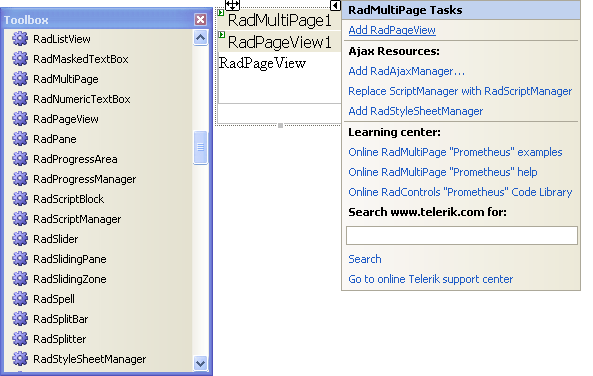Screen dimensions: 593x376
Task: Select RadPane text in Toolbox
Action: tap(55, 139)
